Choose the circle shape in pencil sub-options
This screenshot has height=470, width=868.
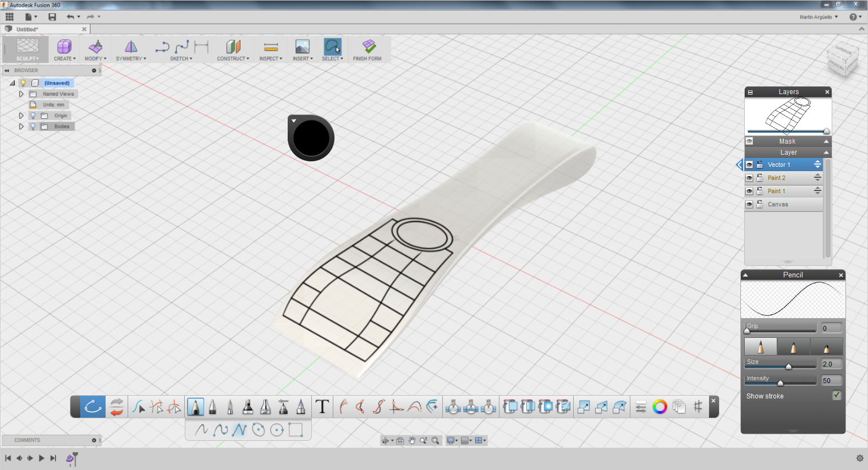pyautogui.click(x=277, y=430)
